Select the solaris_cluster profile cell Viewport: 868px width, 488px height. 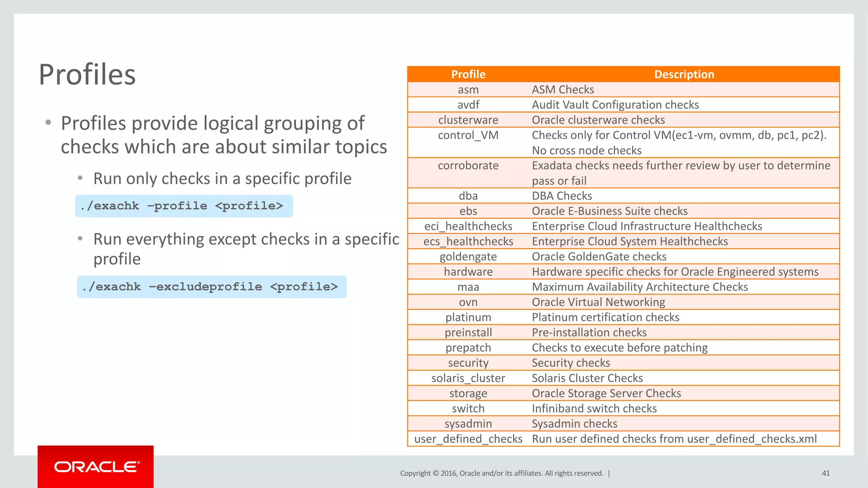click(x=468, y=378)
